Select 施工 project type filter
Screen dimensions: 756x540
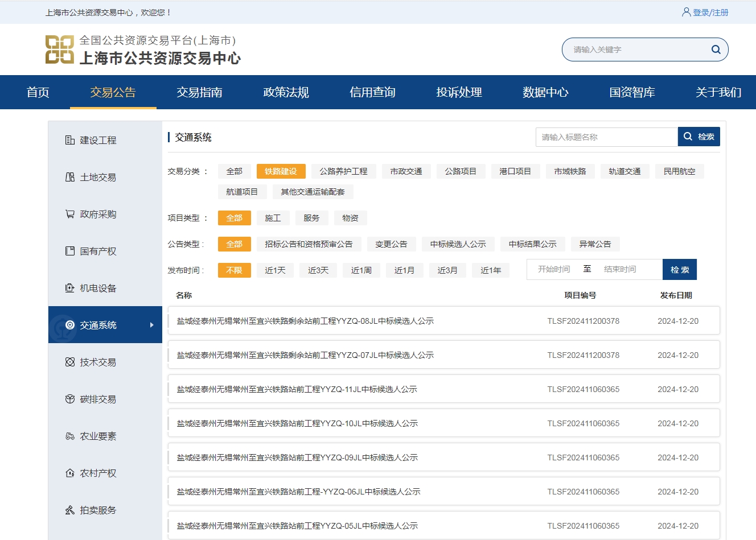click(273, 218)
